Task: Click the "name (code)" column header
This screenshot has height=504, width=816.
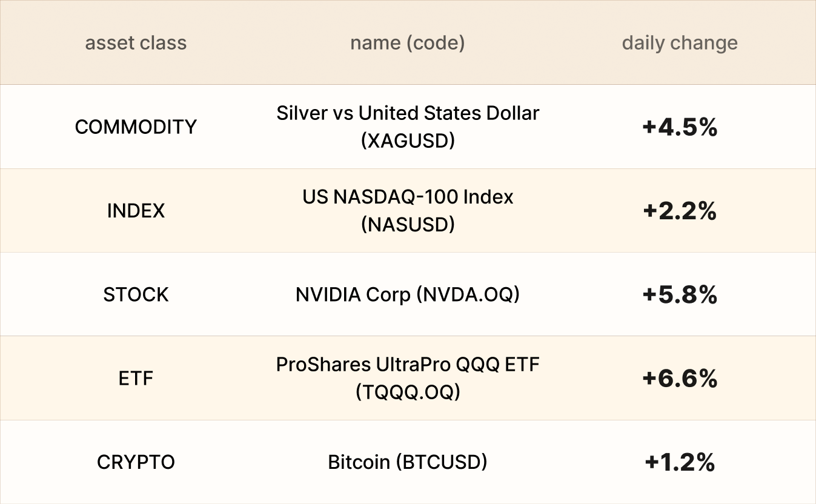Action: coord(407,43)
